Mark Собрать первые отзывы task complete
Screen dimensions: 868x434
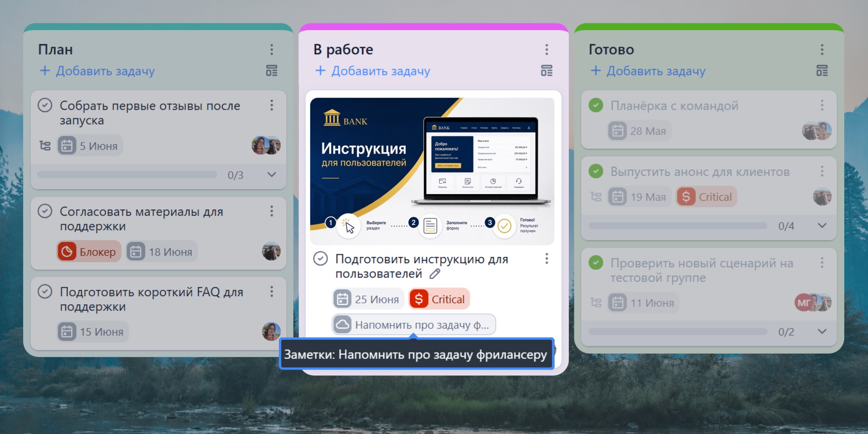click(x=45, y=105)
